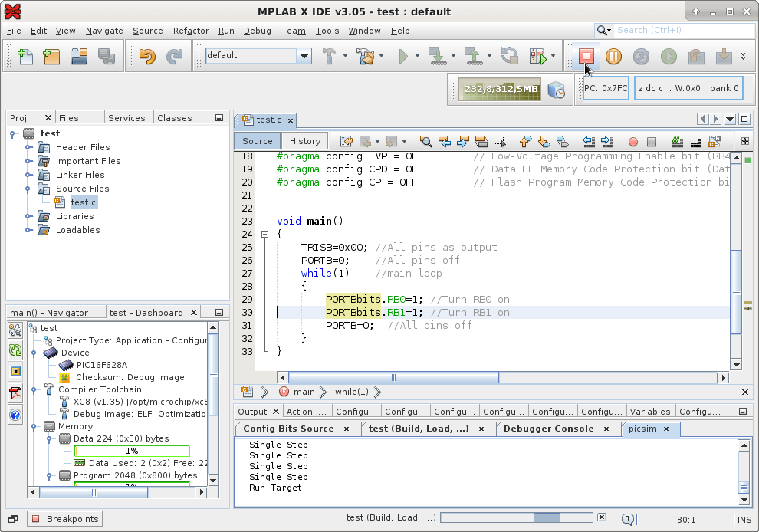Click the while(1) breadcrumb
759x532 pixels.
[352, 392]
